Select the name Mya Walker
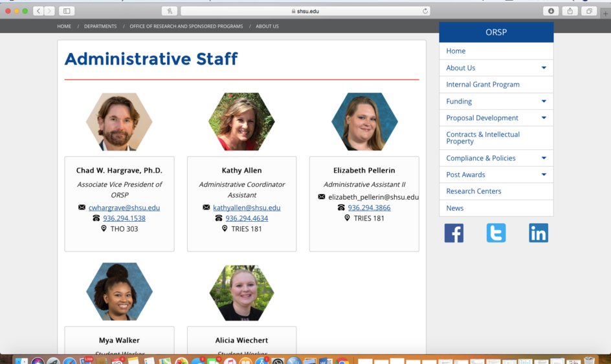 119,340
